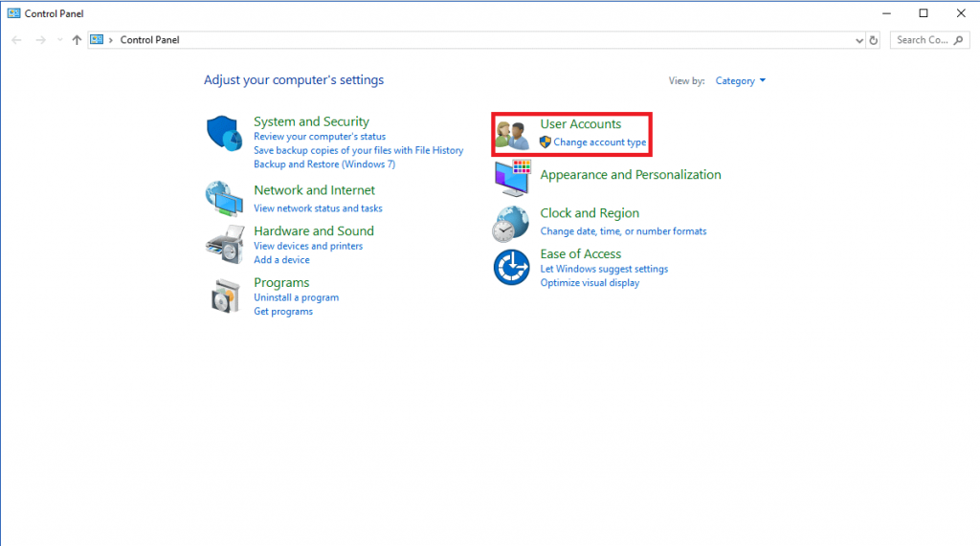Click the Back navigation arrow
Viewport: 980px width, 546px height.
17,40
